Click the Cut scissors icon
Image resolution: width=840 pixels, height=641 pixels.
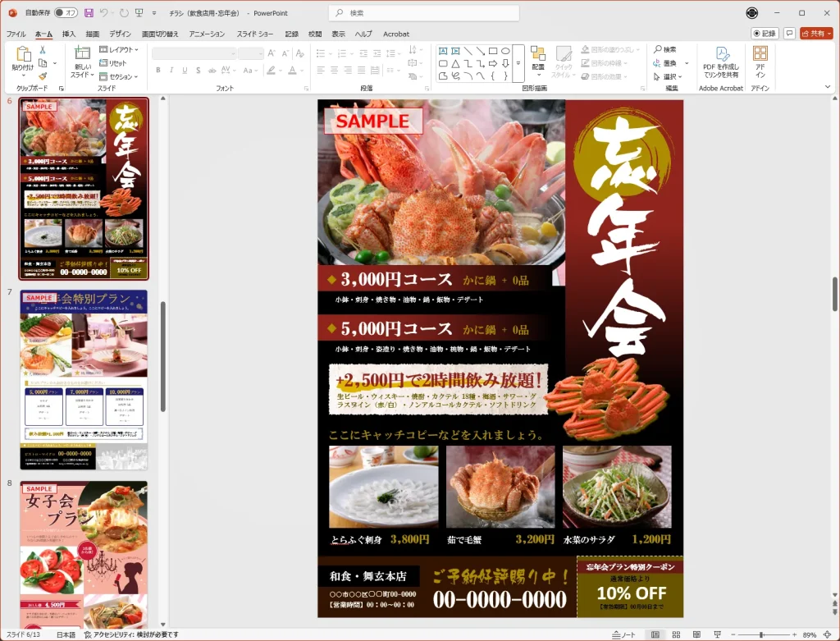pos(43,50)
